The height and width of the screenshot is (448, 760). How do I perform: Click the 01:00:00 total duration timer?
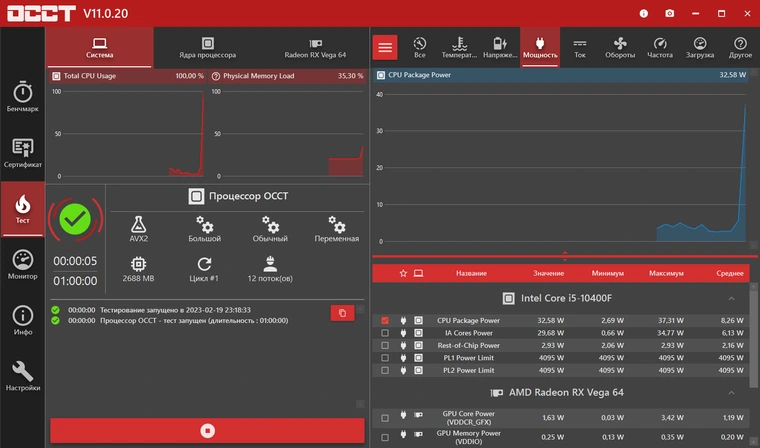coord(75,281)
